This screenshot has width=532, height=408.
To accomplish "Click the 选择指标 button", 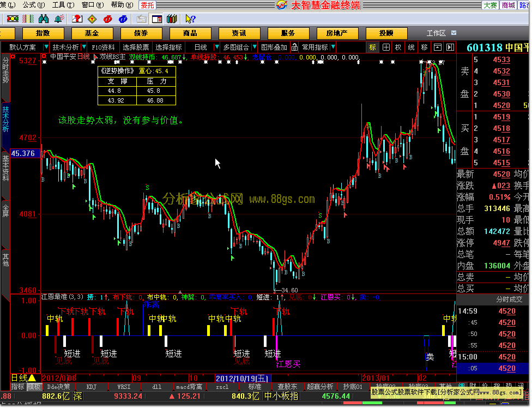I will [x=168, y=47].
